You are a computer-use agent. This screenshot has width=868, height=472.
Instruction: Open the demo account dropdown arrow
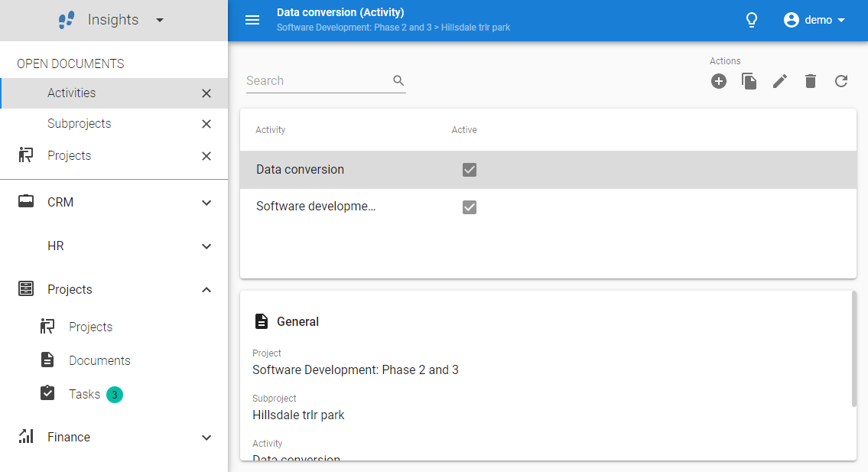click(841, 20)
